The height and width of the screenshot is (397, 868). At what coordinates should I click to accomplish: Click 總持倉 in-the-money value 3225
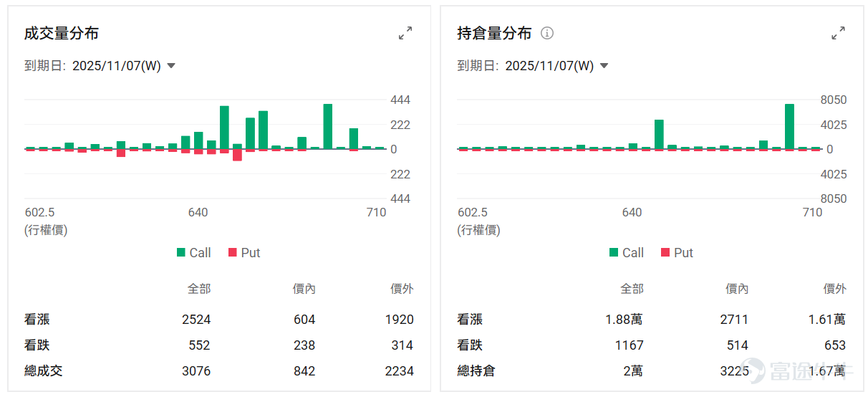click(x=734, y=371)
